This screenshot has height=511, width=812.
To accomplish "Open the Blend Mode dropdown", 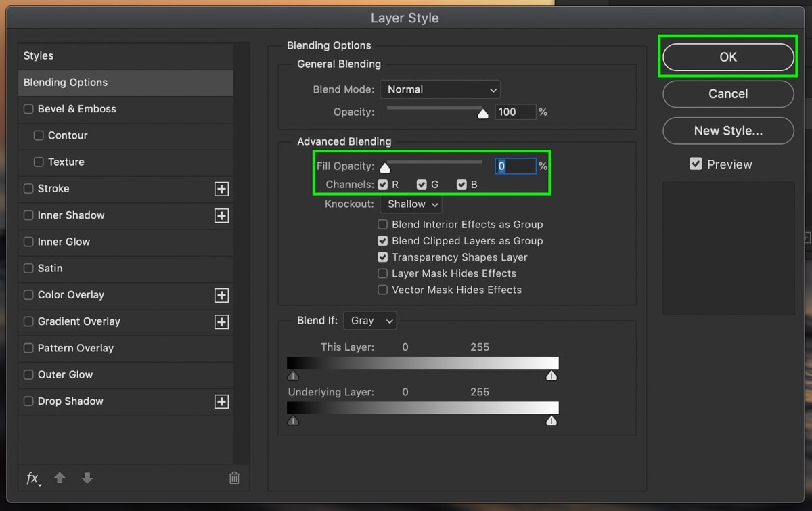I will point(440,89).
